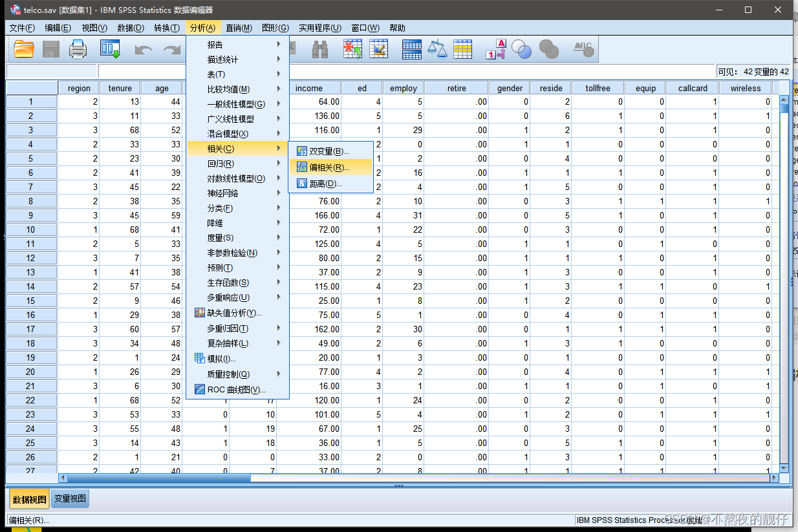Open 模拟(I)... menu entry
Screen dimensions: 798x532
tap(237, 359)
